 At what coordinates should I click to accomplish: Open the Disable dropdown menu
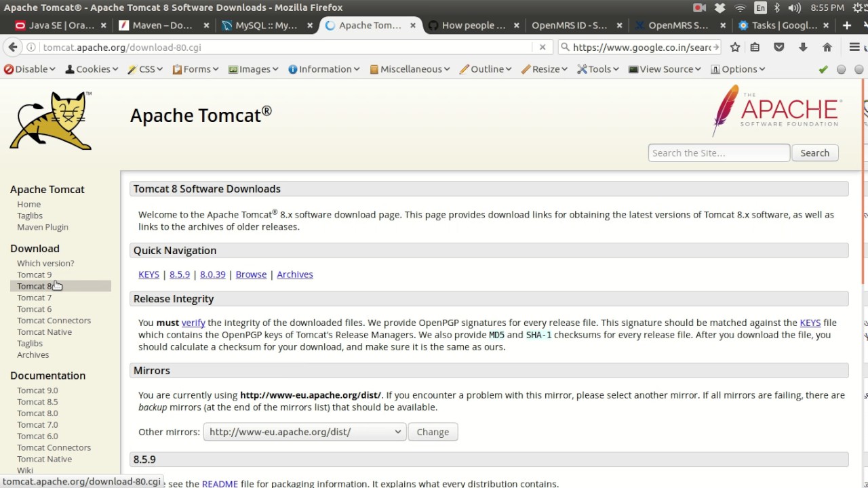(x=29, y=69)
